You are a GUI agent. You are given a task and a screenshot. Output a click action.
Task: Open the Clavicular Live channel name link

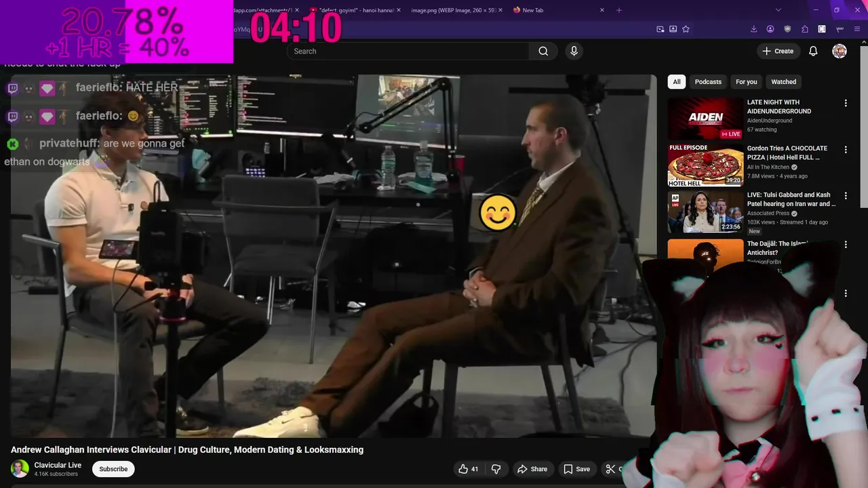click(58, 465)
